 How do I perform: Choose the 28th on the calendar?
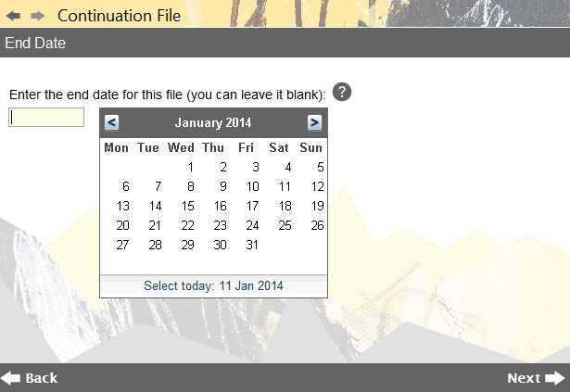click(155, 245)
